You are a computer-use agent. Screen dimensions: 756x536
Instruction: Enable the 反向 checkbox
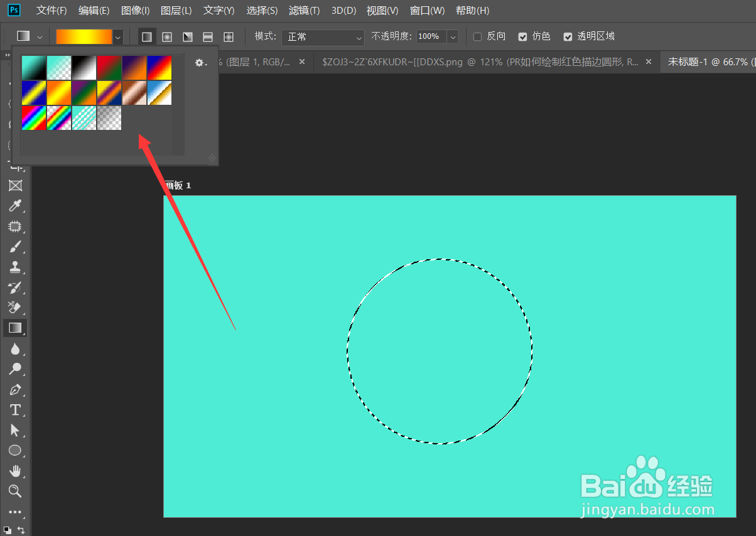(x=477, y=36)
